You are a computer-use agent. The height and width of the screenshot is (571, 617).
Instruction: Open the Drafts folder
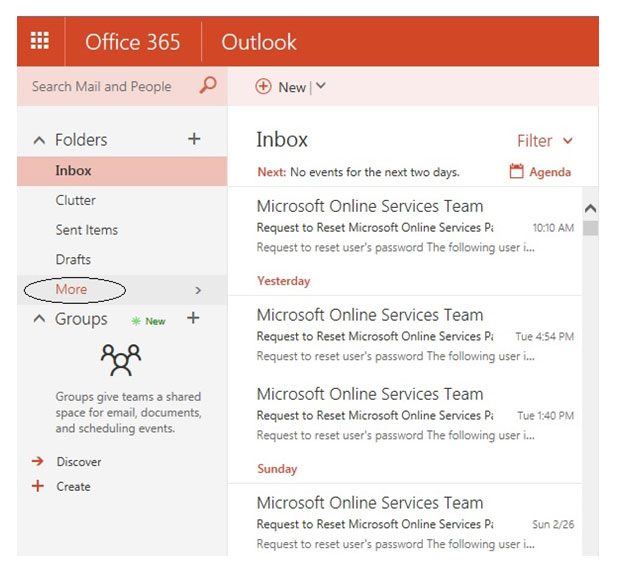122,259
